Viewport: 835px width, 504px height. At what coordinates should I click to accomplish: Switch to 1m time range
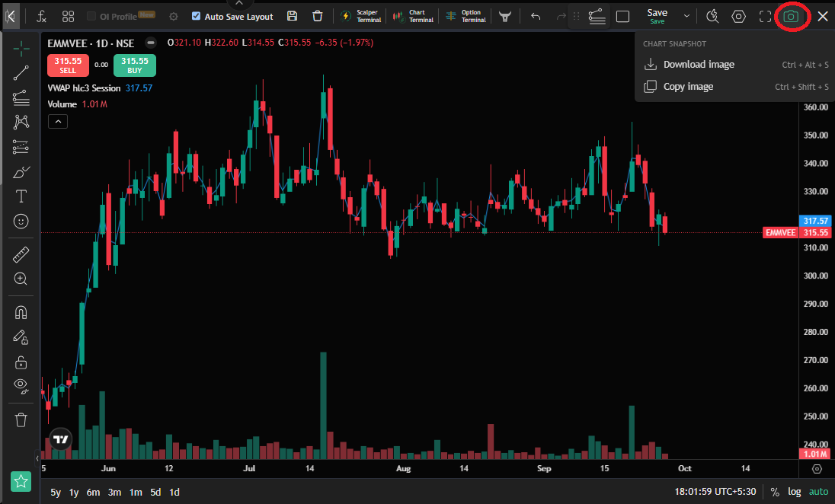pos(136,493)
